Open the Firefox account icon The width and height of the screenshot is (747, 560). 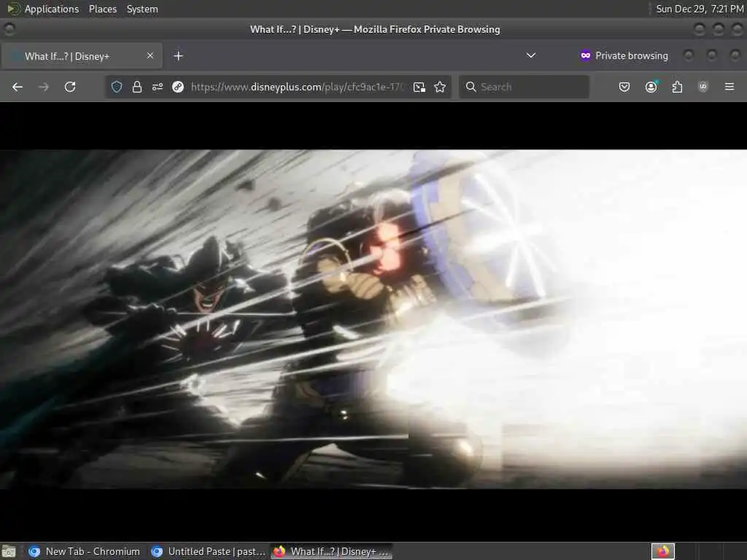651,87
